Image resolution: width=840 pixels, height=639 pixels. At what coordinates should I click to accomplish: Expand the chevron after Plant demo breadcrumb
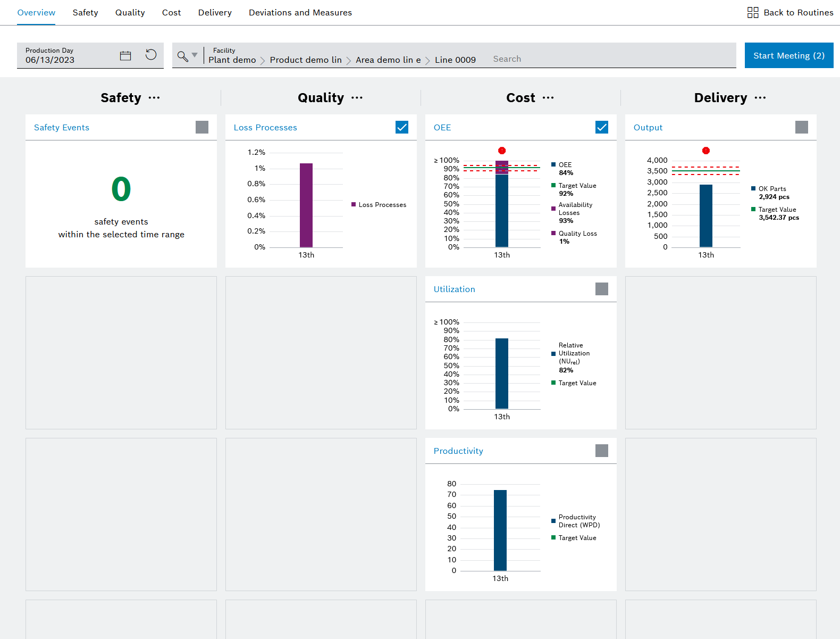[263, 61]
